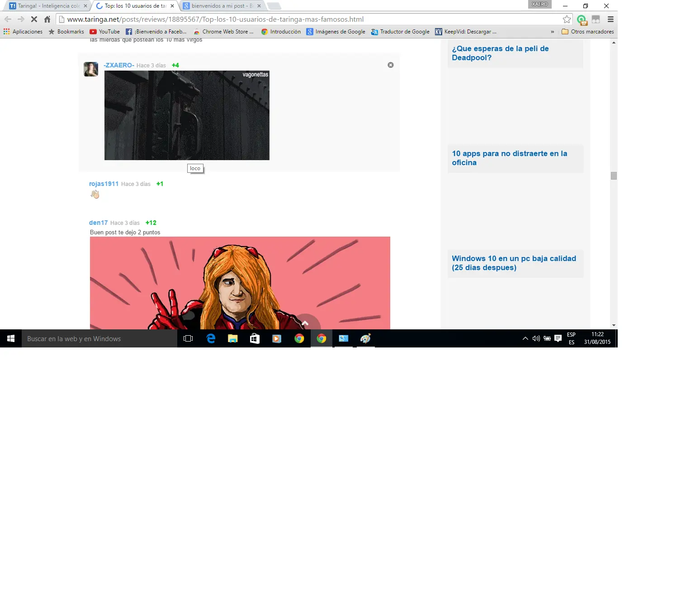Click the grey extension icon beside the Chrome menu
This screenshot has width=700, height=599.
tap(596, 19)
